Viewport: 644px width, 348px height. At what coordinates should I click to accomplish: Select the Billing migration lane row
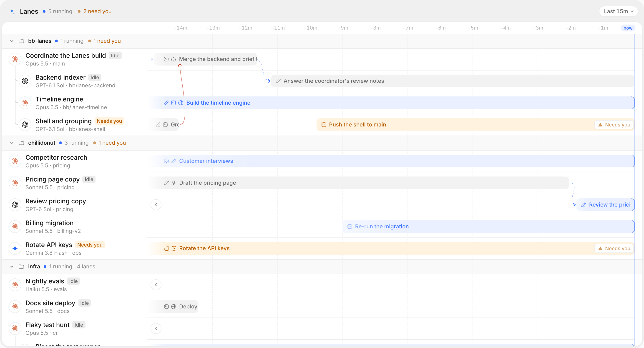74,227
